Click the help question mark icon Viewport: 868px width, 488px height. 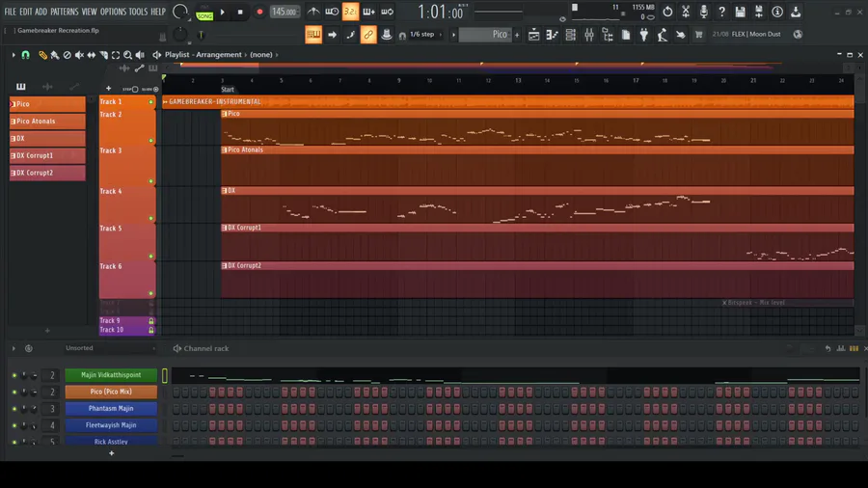tap(721, 12)
